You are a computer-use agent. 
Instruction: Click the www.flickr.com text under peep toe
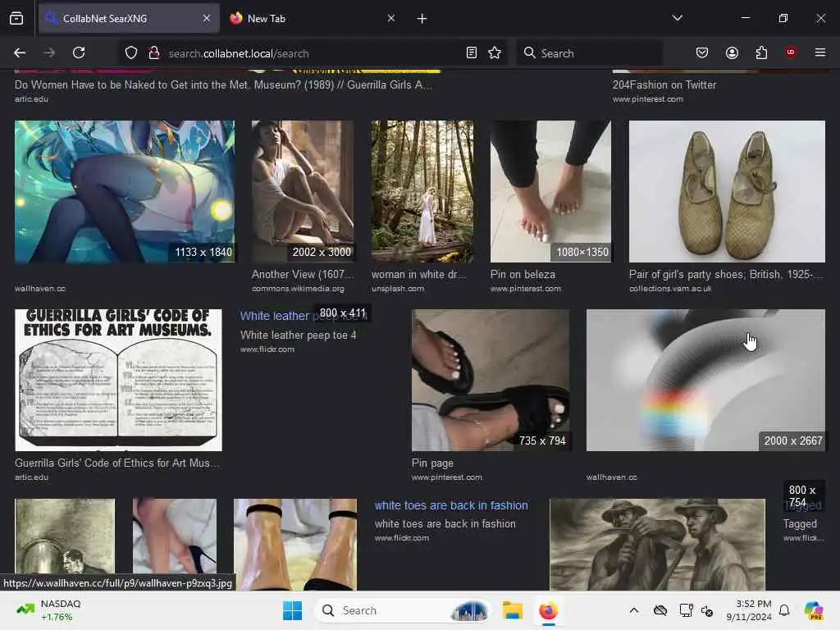pos(267,349)
